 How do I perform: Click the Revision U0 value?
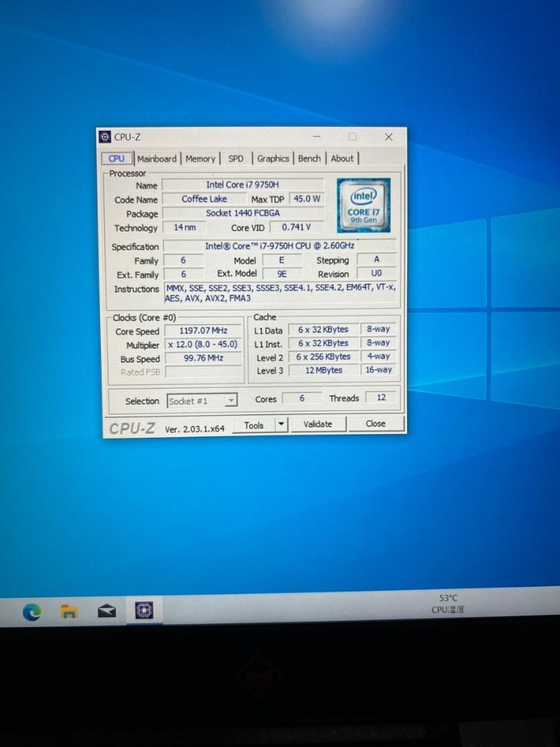[376, 273]
